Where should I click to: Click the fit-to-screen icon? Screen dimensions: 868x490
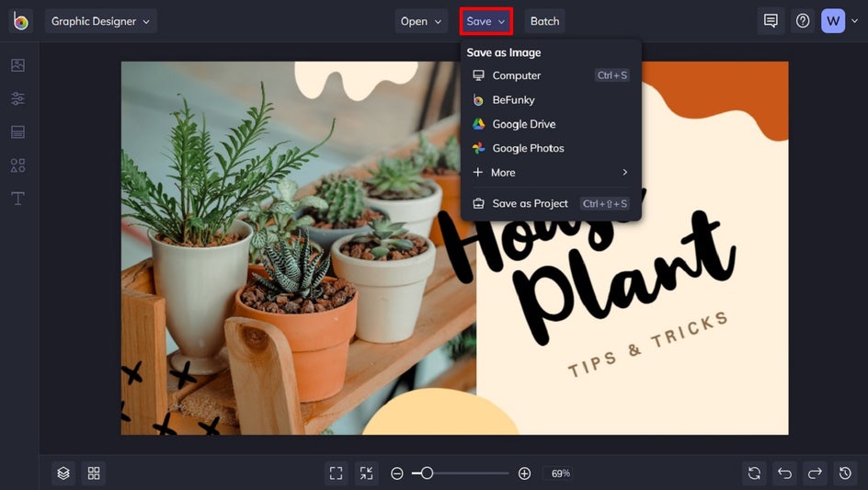click(x=336, y=473)
